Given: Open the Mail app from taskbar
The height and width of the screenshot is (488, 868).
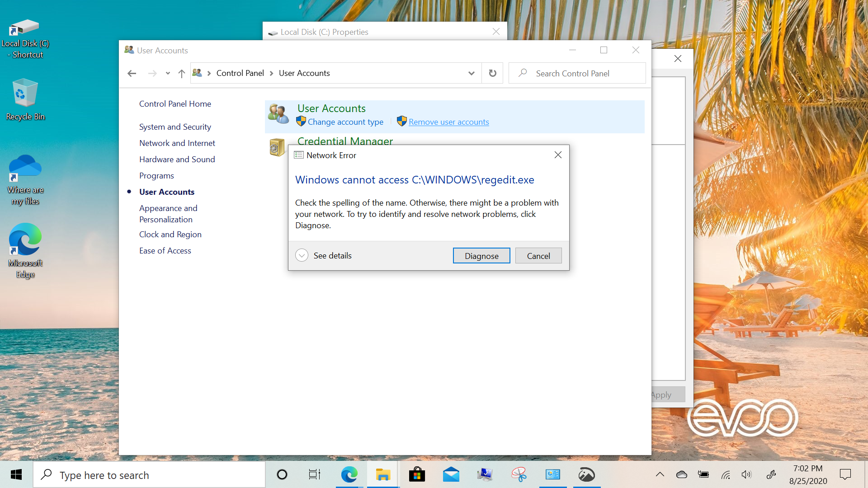Looking at the screenshot, I should [451, 474].
